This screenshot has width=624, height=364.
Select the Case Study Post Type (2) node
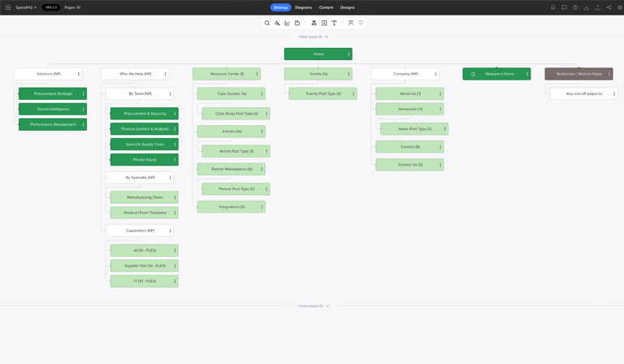tap(236, 114)
